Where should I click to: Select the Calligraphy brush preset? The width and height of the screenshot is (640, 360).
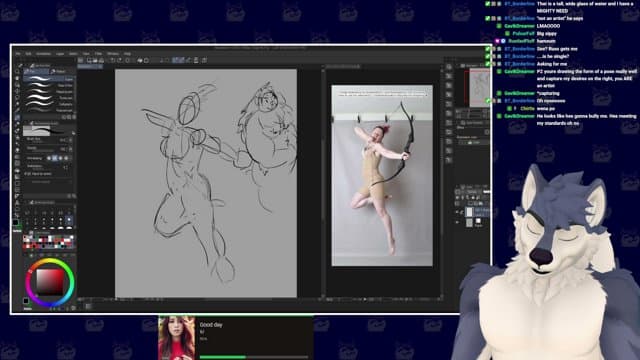(48, 104)
